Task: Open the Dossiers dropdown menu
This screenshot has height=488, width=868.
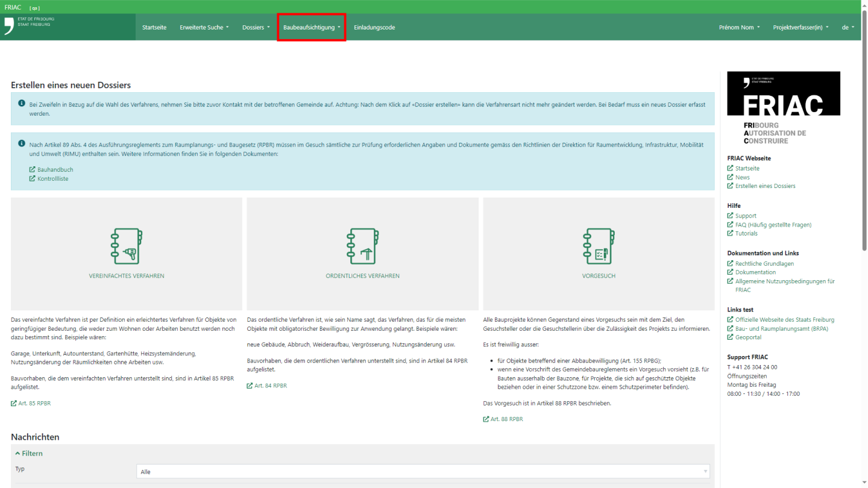Action: click(256, 28)
